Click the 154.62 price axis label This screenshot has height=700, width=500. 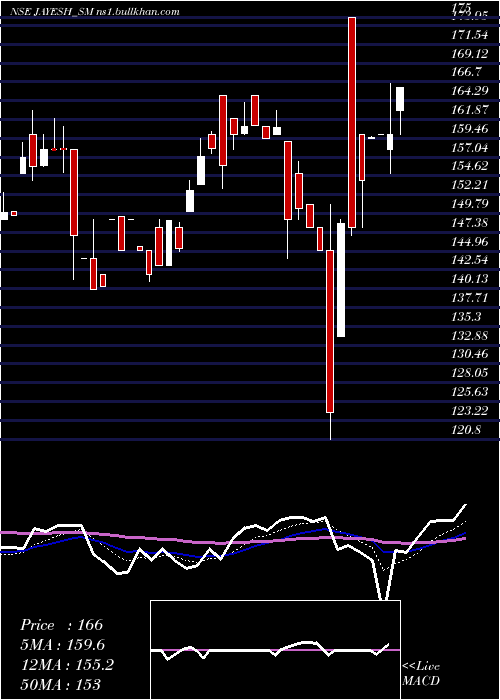click(x=469, y=167)
